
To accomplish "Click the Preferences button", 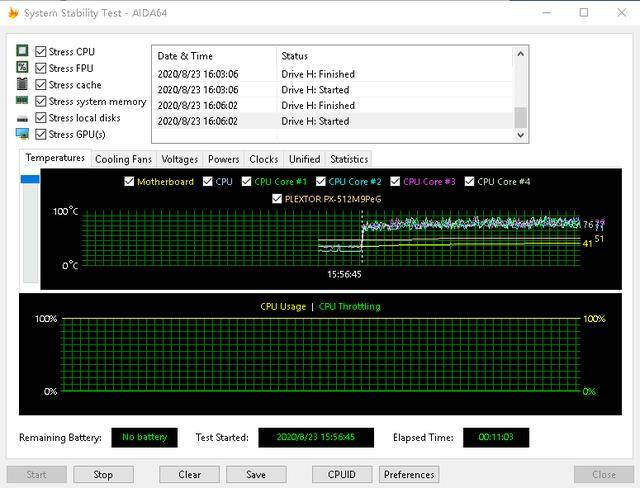I will point(409,474).
